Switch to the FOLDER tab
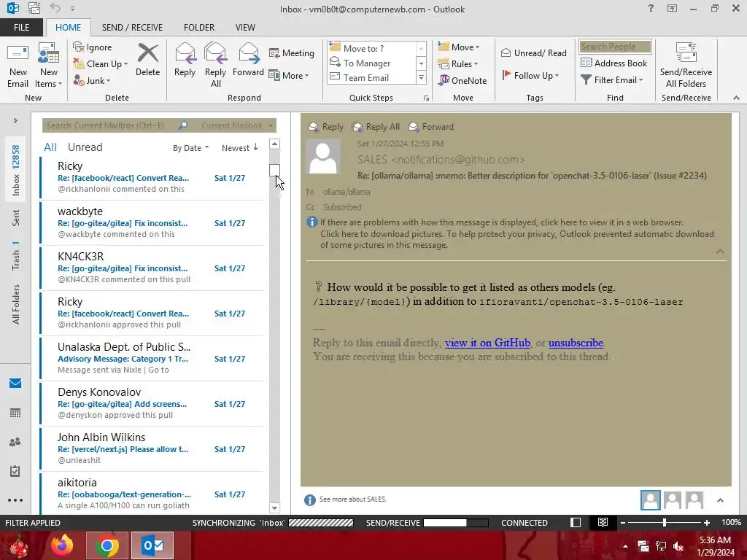Screen dimensions: 747x560 click(199, 27)
